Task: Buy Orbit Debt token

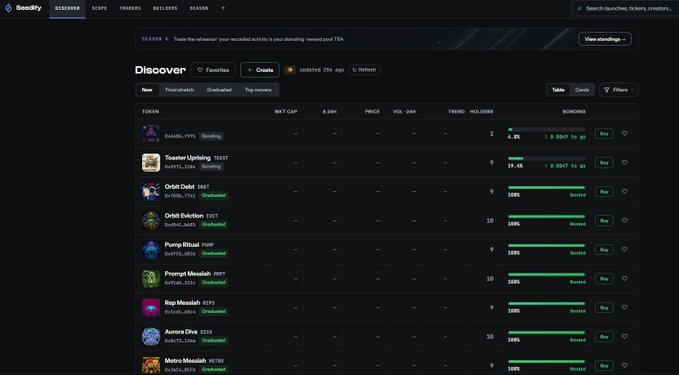Action: pos(604,191)
